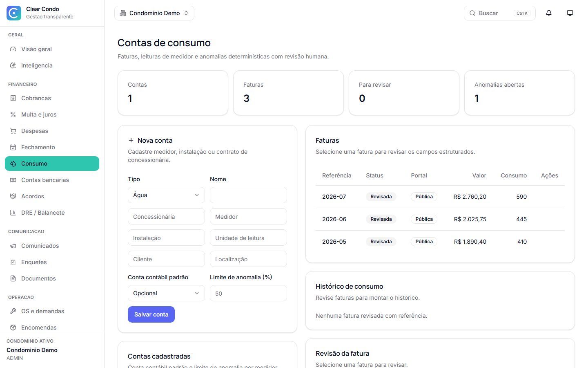Open the notifications bell icon
This screenshot has height=368, width=588.
549,13
